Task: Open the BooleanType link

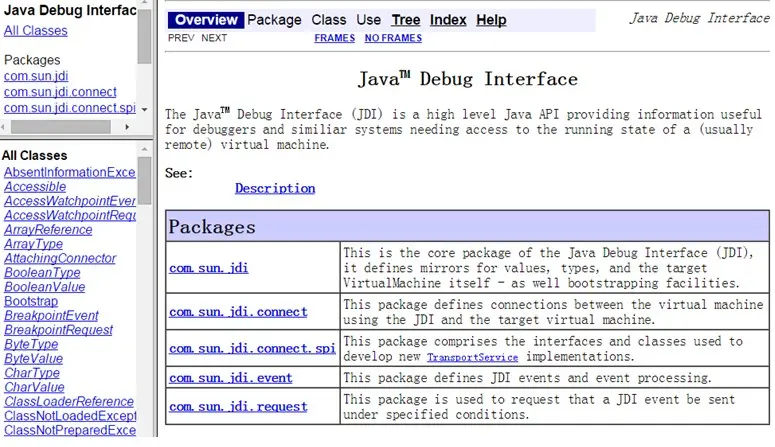Action: coord(42,273)
